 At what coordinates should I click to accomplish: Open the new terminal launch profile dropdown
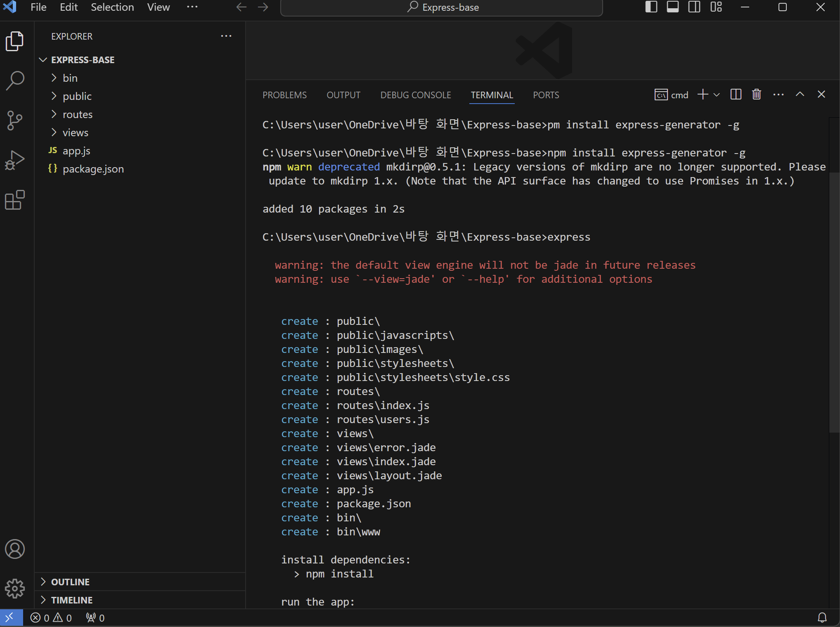click(717, 95)
